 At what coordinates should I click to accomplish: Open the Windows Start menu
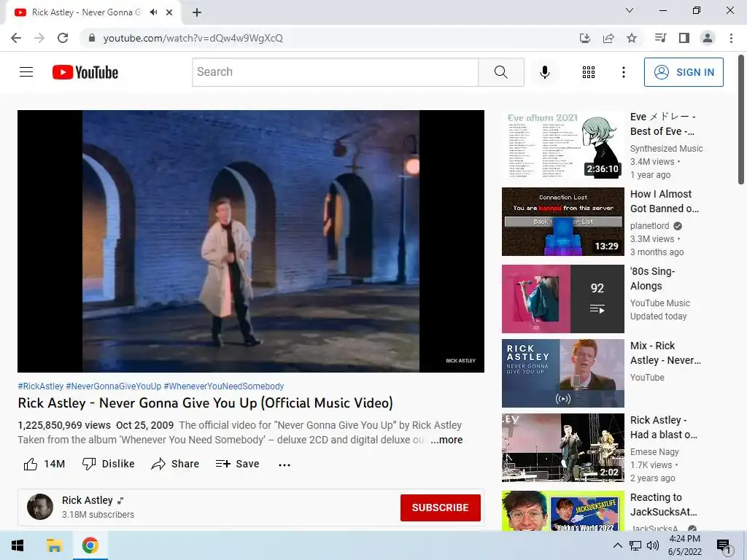18,545
